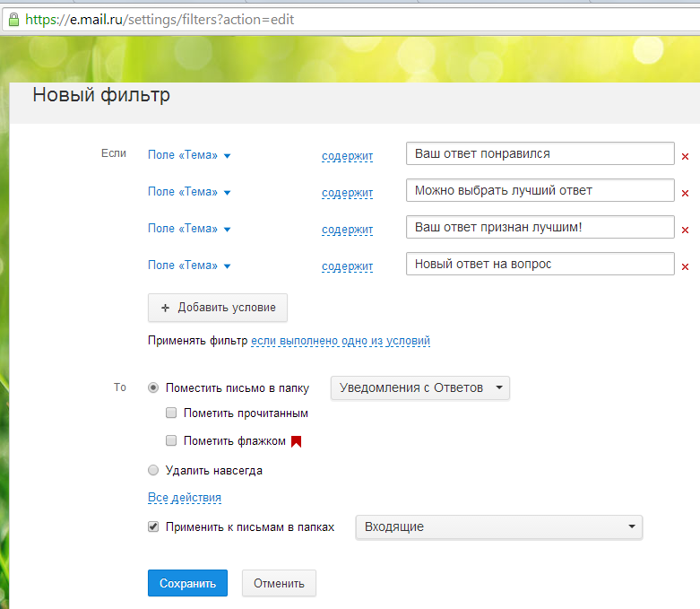Remove the 'Ваш ответ понравился' condition
The width and height of the screenshot is (700, 609).
pyautogui.click(x=685, y=156)
